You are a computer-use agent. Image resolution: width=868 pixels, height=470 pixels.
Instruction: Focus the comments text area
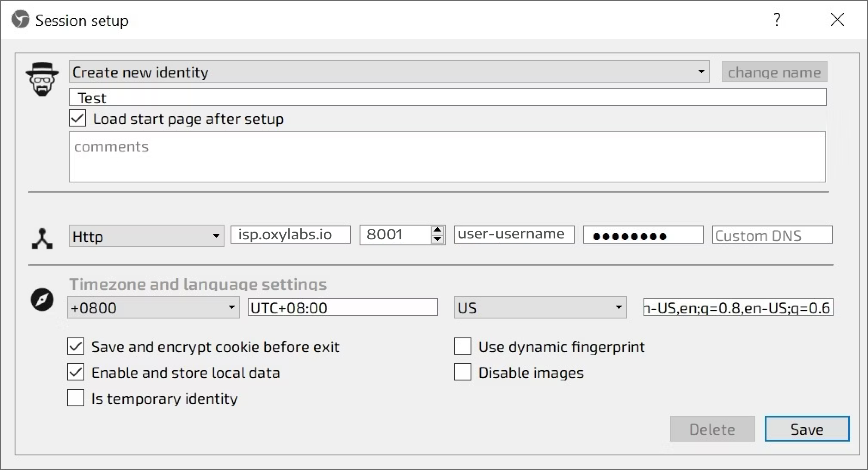pos(447,157)
